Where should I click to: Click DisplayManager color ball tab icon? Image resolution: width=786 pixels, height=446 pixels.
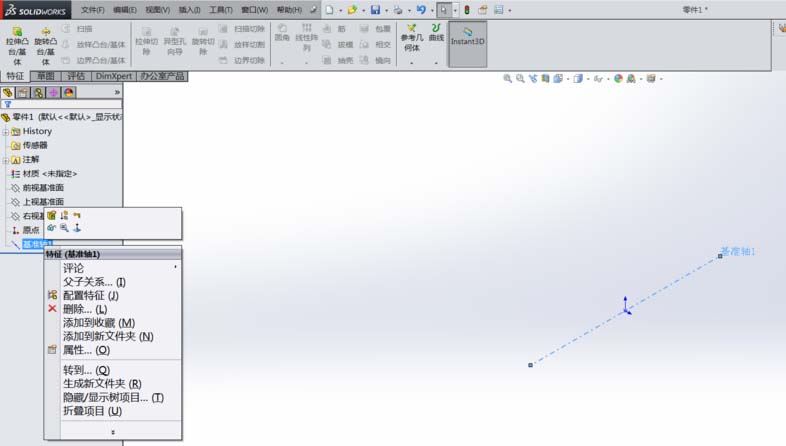pos(69,92)
